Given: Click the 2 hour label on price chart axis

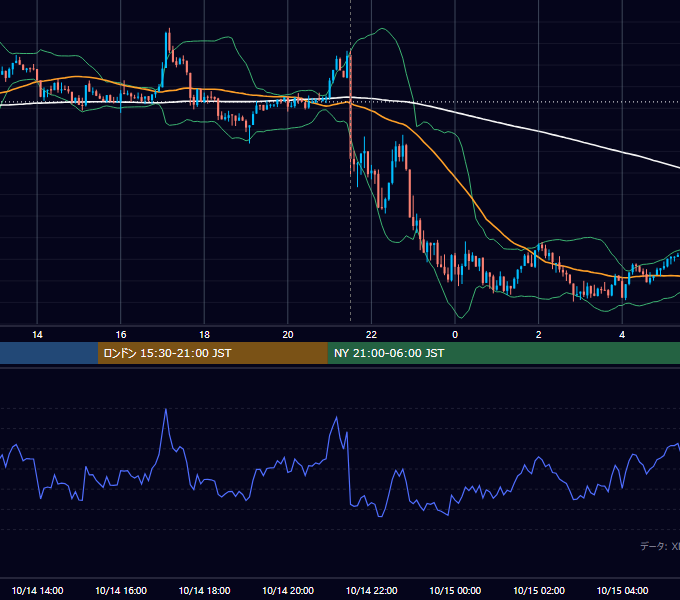Looking at the screenshot, I should pos(539,335).
